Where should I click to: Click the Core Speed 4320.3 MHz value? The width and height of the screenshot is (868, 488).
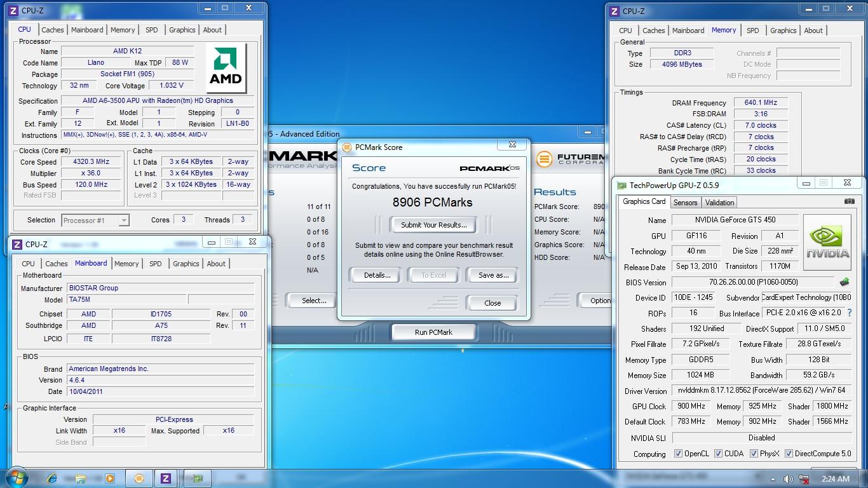click(x=92, y=162)
